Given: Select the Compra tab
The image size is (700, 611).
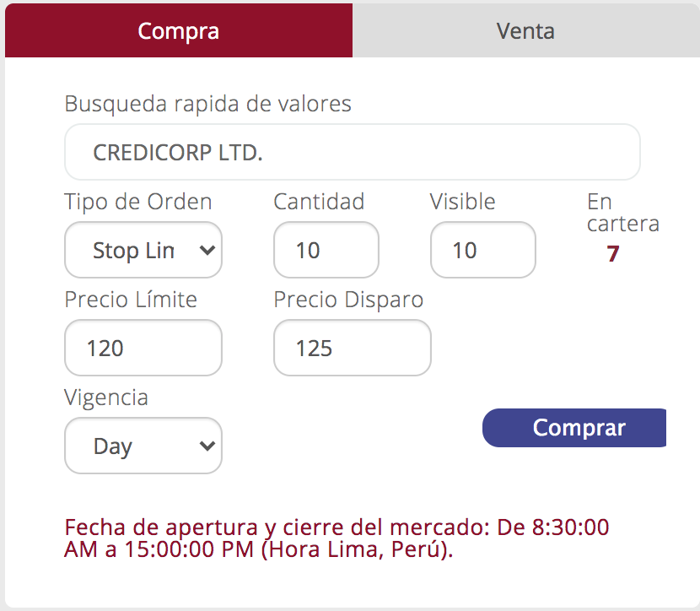Looking at the screenshot, I should pyautogui.click(x=179, y=30).
